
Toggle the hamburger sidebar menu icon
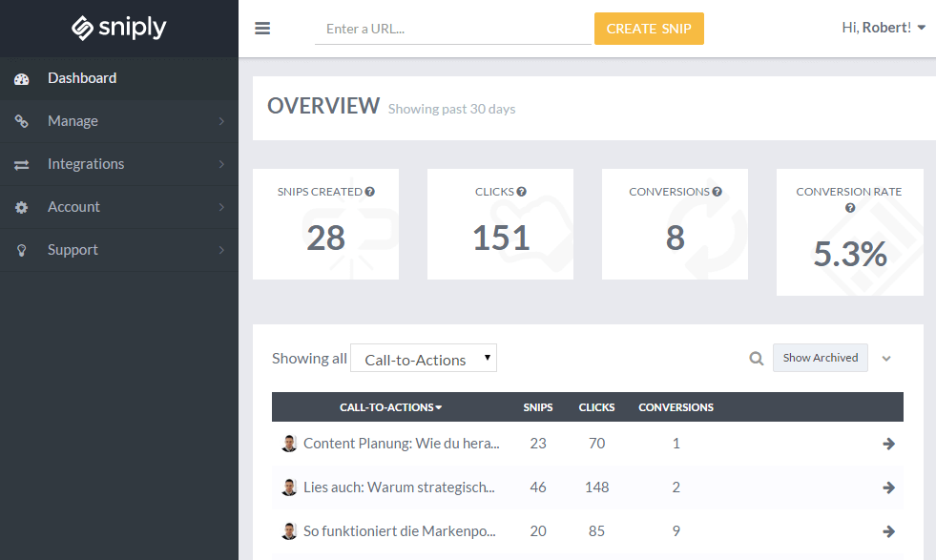point(262,29)
